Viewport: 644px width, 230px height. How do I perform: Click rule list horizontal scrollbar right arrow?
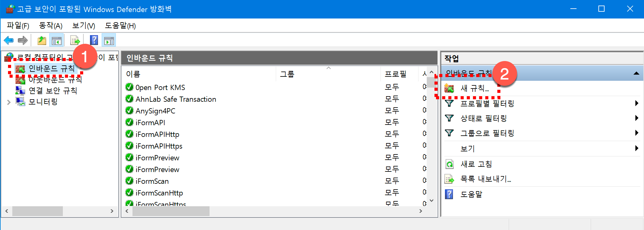tap(421, 211)
